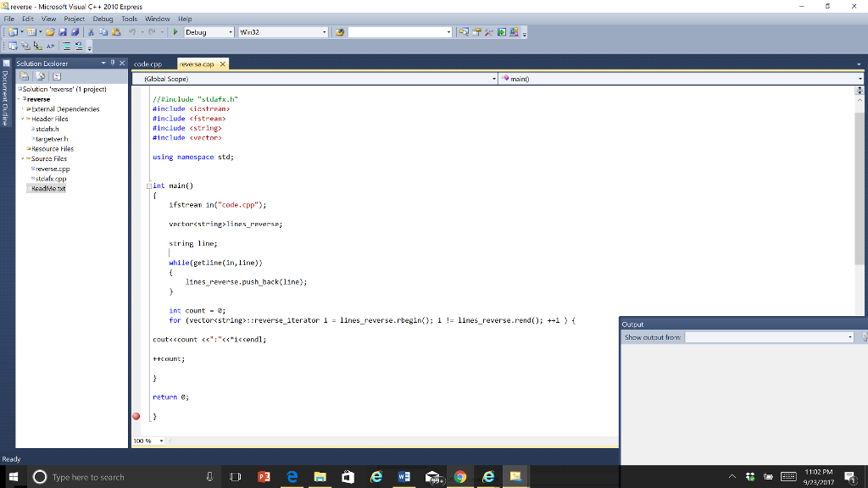Image resolution: width=868 pixels, height=488 pixels.
Task: Open the File menu
Action: pyautogui.click(x=9, y=19)
